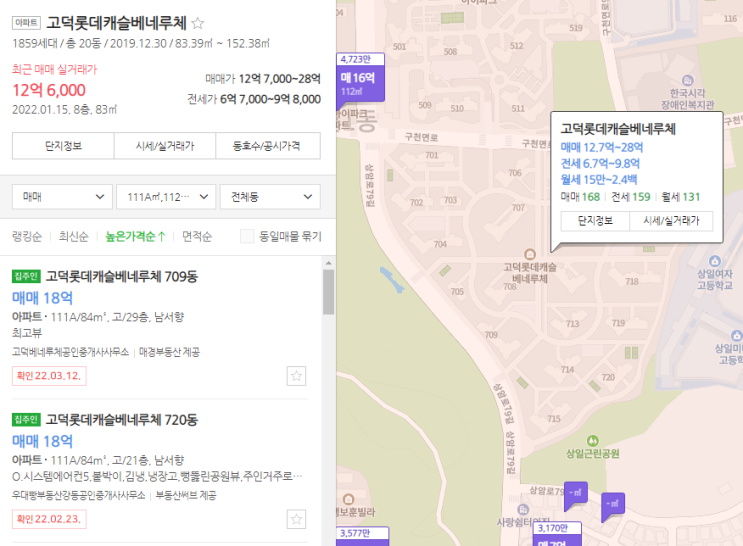Open the 동호수/공시가격 tab
The width and height of the screenshot is (743, 546).
click(x=268, y=146)
